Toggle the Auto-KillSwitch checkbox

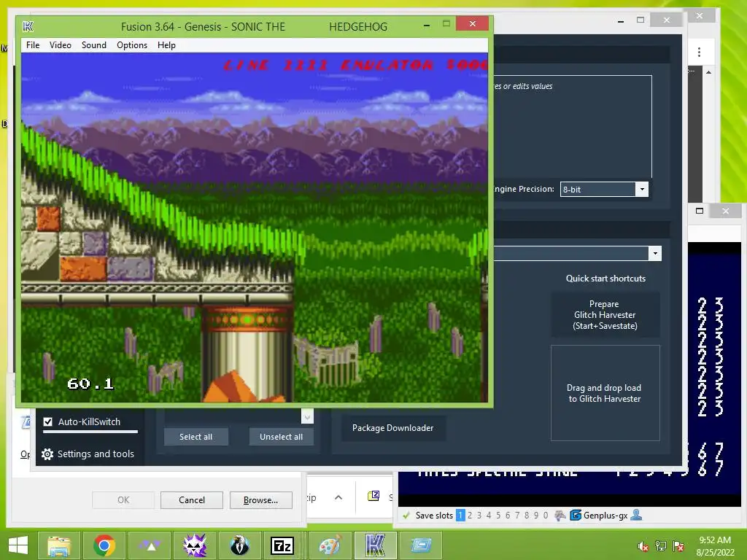[47, 422]
